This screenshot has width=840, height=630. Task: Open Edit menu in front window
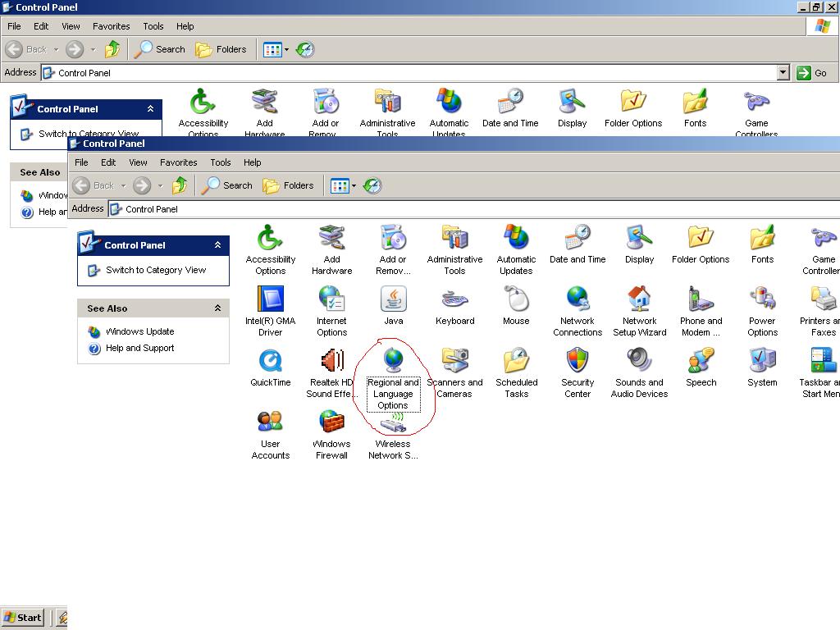click(108, 162)
